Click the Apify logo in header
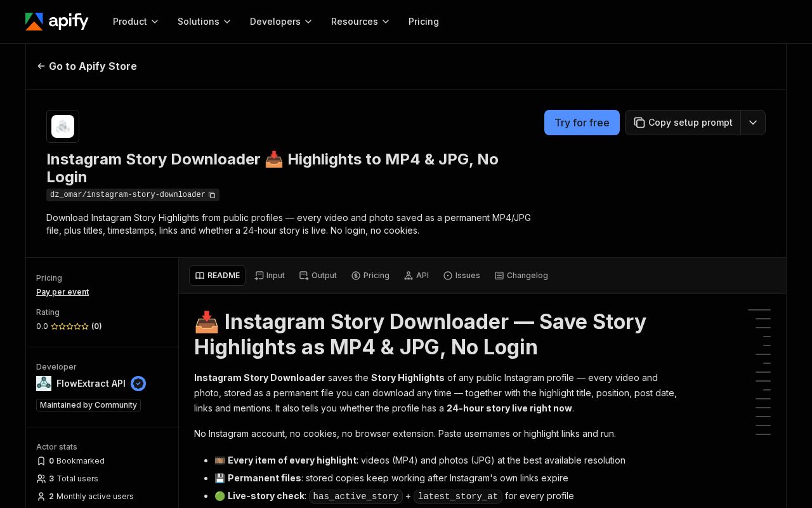The image size is (812, 508). click(57, 22)
